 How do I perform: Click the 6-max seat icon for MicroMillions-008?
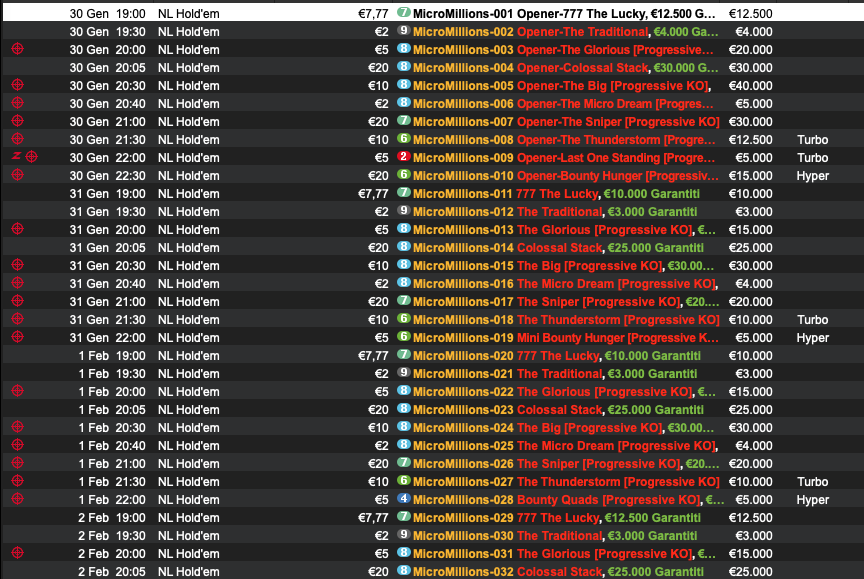(x=403, y=139)
